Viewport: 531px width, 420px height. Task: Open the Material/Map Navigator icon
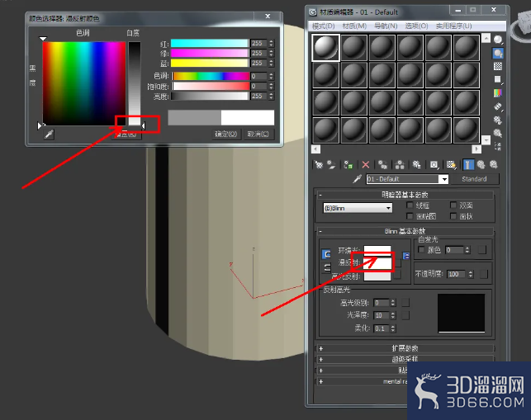tap(498, 146)
